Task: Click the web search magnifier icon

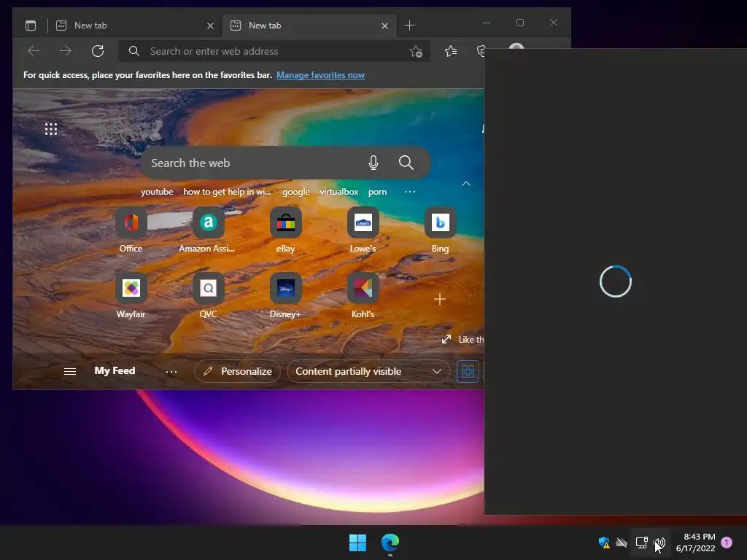Action: (x=406, y=163)
